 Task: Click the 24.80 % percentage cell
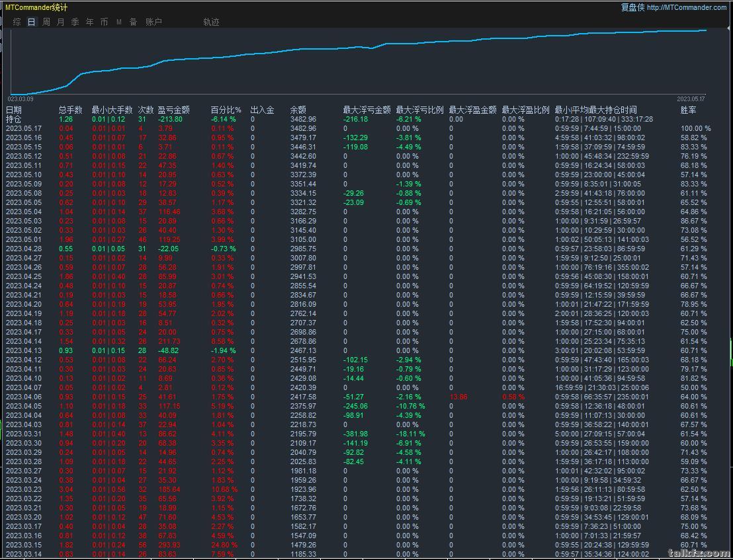click(x=224, y=545)
